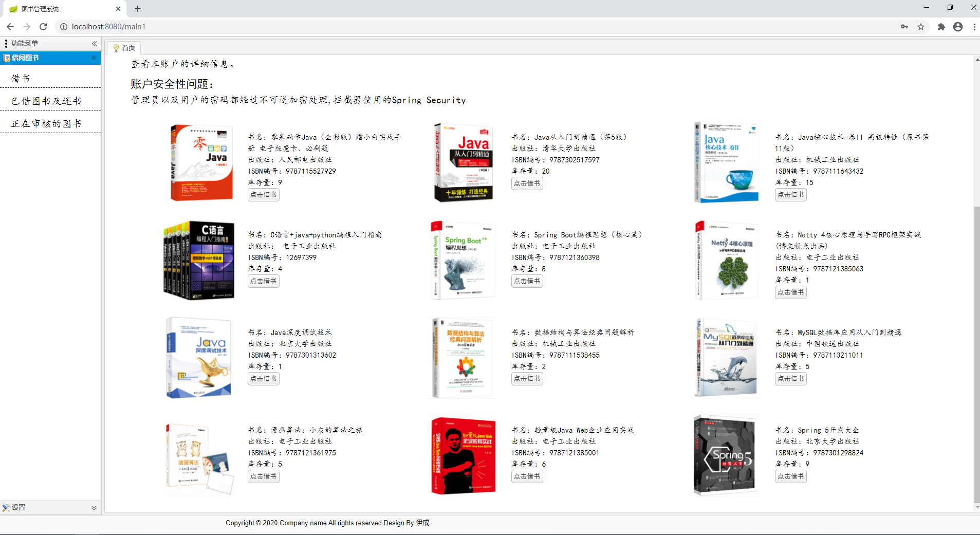Bookmark this page with star icon
980x535 pixels.
click(921, 27)
